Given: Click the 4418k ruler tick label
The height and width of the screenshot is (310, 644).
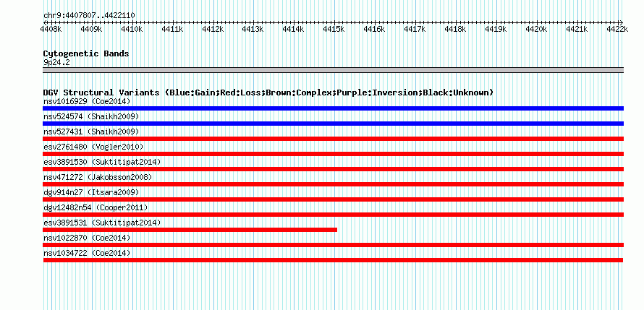Looking at the screenshot, I should click(455, 29).
